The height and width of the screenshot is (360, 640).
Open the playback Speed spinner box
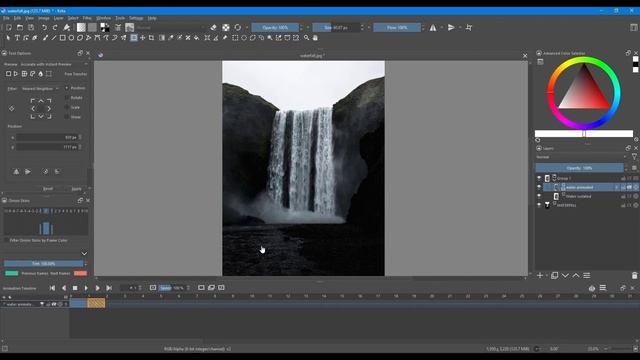pyautogui.click(x=174, y=288)
